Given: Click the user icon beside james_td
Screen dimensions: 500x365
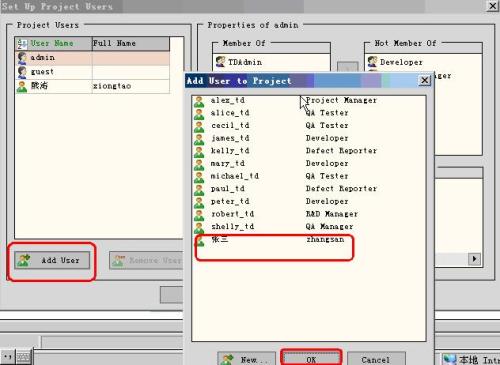Looking at the screenshot, I should click(x=199, y=139).
